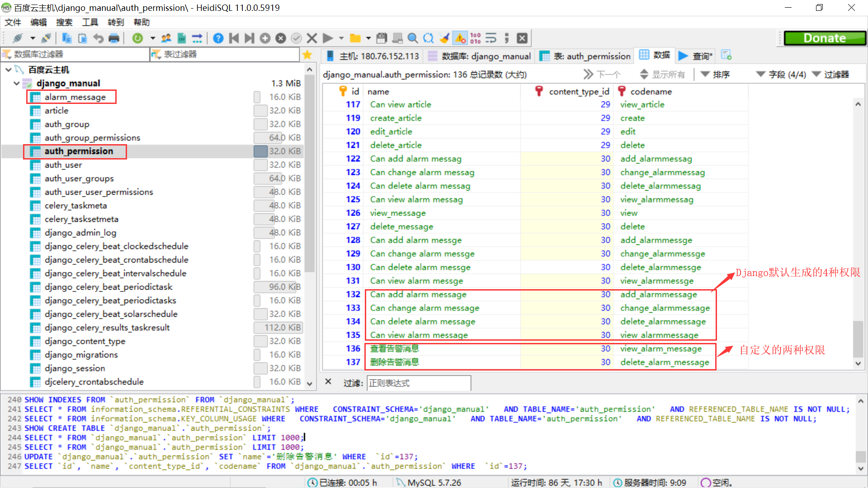Click the export grid CSV icon
The image size is (868, 488).
pos(182,38)
